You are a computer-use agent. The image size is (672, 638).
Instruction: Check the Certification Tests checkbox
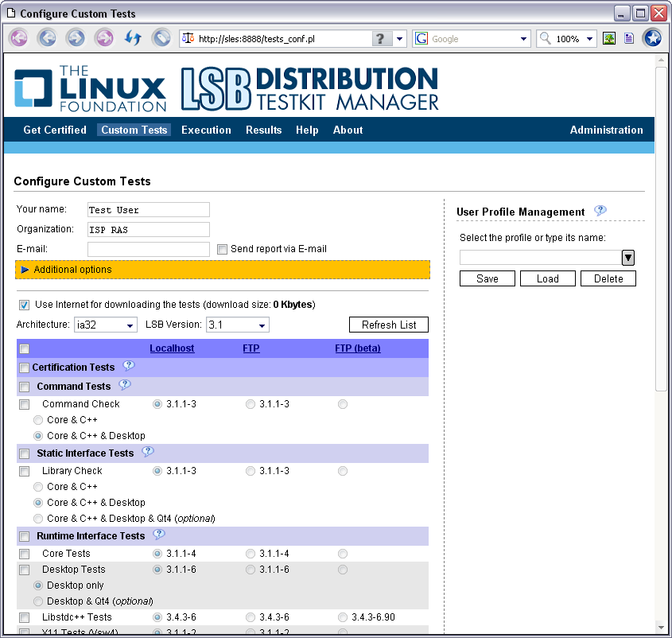pyautogui.click(x=25, y=368)
